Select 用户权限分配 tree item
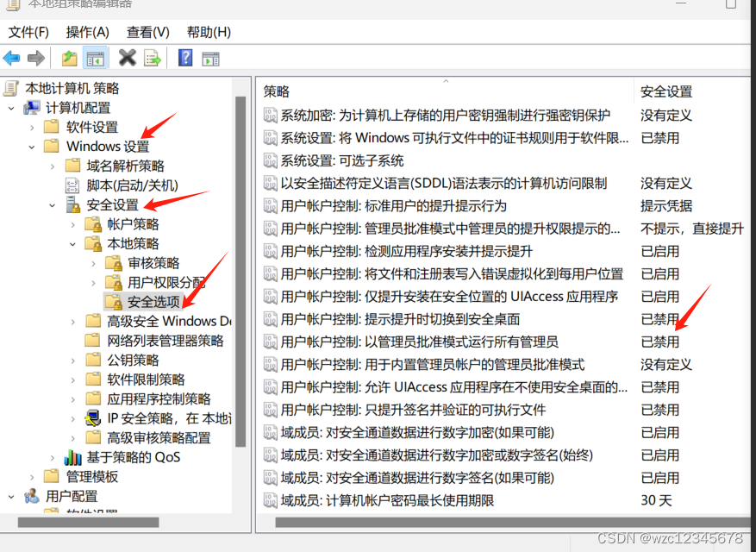Viewport: 756px width, 552px height. (x=166, y=282)
